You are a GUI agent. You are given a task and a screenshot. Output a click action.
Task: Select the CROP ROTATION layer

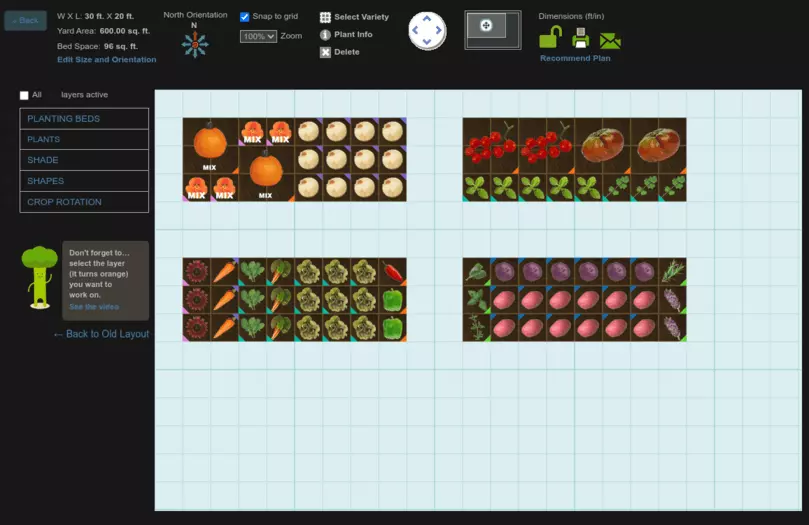pyautogui.click(x=84, y=202)
